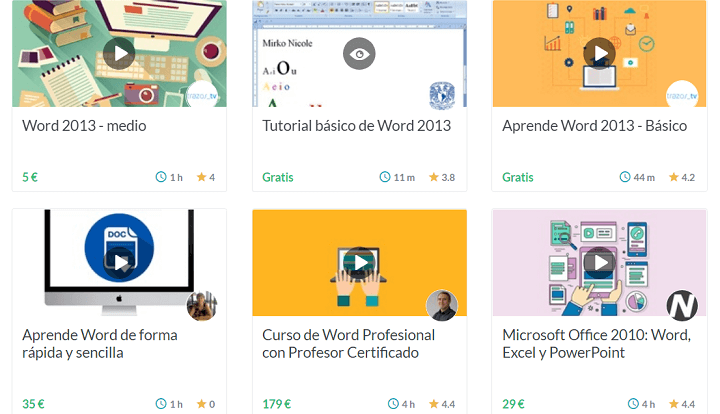The image size is (720, 414).
Task: Click the star icon next to 4.2
Action: [674, 177]
